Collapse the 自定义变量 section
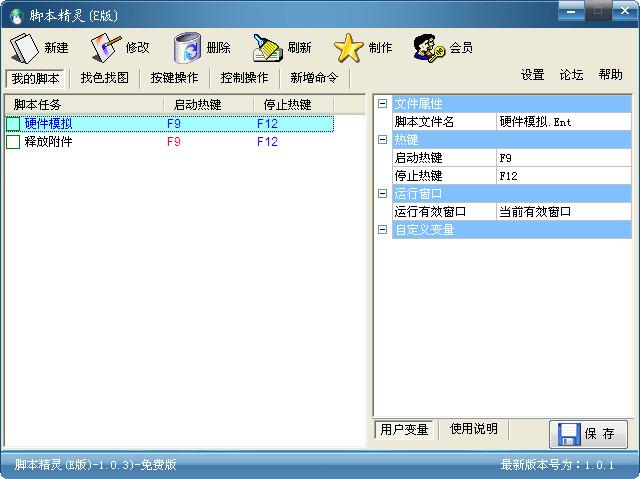The height and width of the screenshot is (479, 640). coord(382,229)
